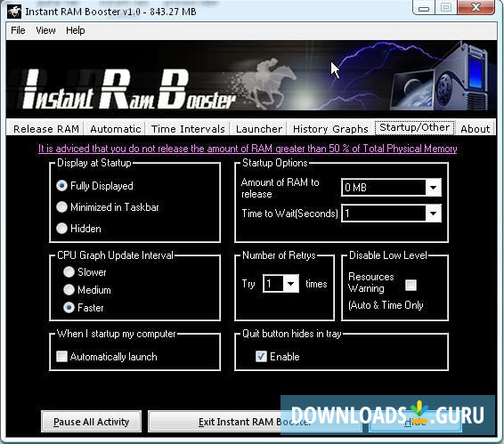Open the About tab

pos(476,129)
